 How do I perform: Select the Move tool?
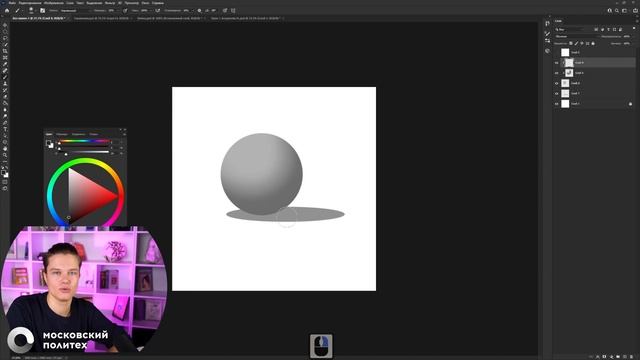click(x=5, y=25)
